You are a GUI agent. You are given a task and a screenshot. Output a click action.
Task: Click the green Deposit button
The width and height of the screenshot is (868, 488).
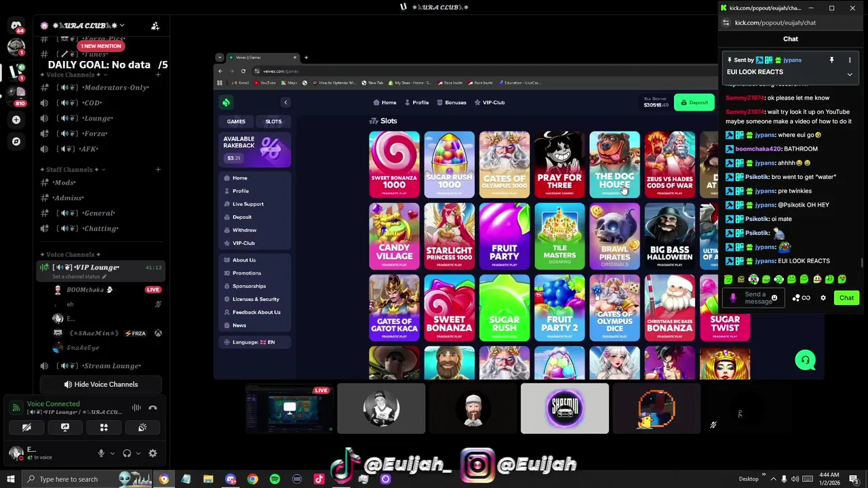pyautogui.click(x=694, y=102)
